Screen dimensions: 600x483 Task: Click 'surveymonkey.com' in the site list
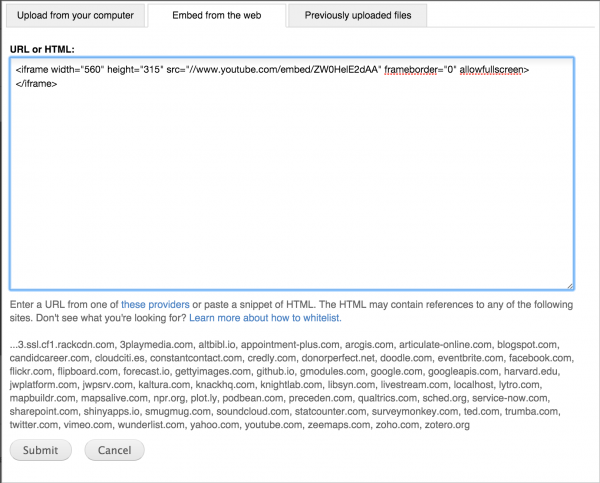click(415, 411)
